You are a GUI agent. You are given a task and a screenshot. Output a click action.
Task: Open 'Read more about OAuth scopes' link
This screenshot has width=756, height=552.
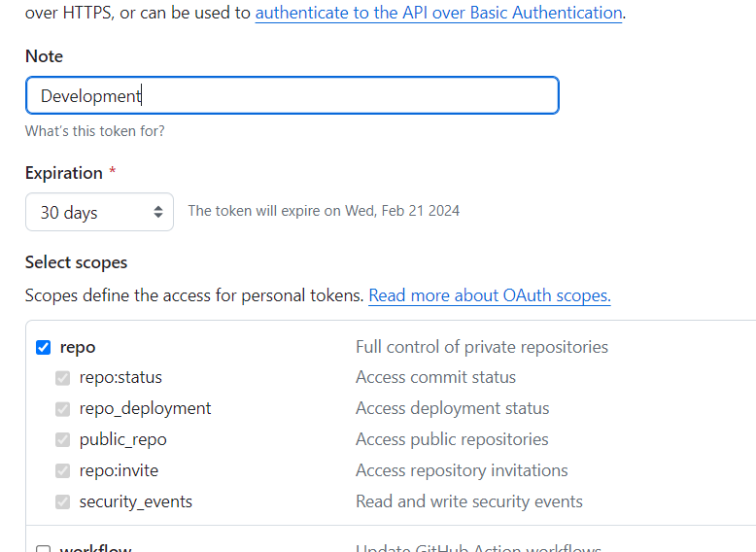[x=489, y=295]
